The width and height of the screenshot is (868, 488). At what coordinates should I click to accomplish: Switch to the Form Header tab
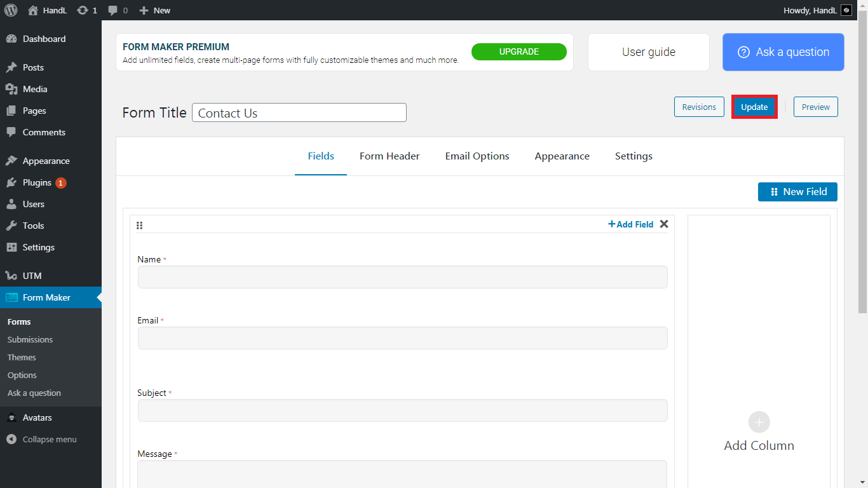point(389,156)
